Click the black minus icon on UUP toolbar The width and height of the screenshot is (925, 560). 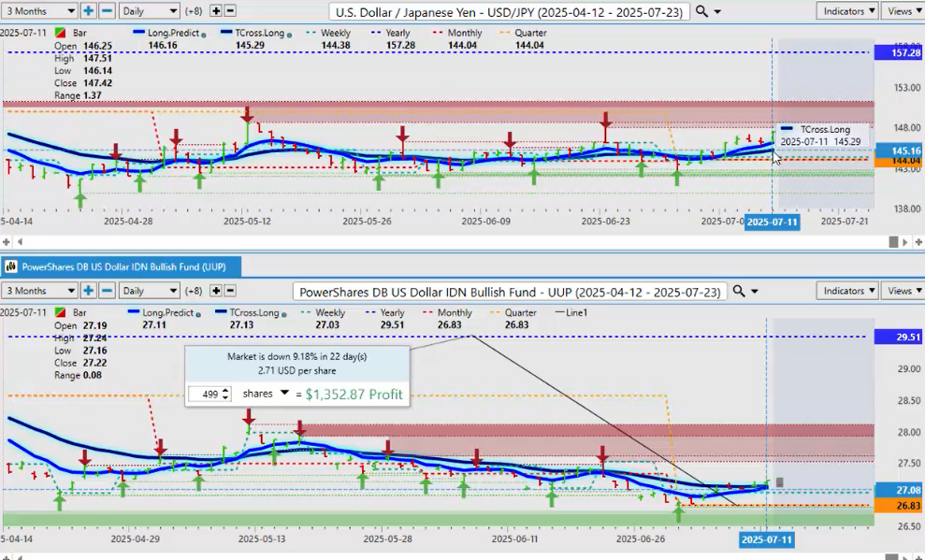tap(230, 291)
